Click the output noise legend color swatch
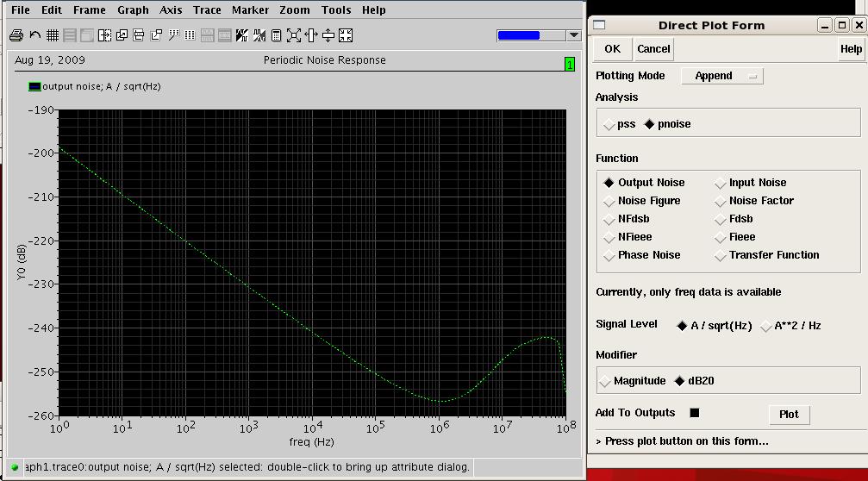 coord(34,86)
